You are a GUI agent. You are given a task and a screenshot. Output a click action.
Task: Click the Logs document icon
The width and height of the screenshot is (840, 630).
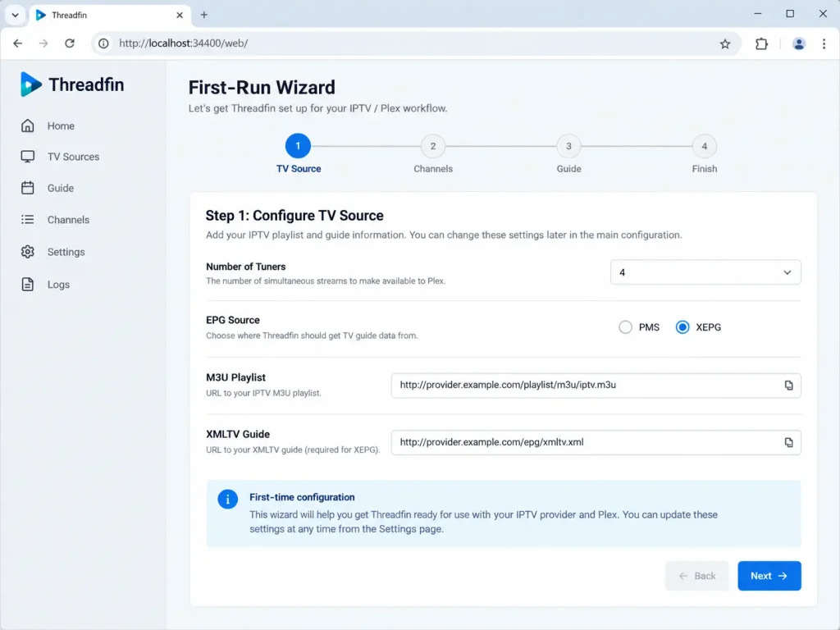point(27,285)
